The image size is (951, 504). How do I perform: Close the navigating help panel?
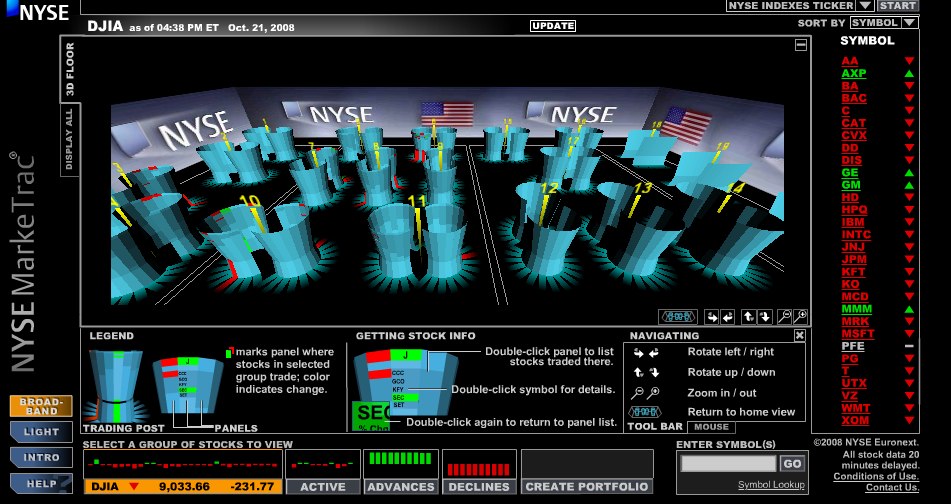click(799, 335)
